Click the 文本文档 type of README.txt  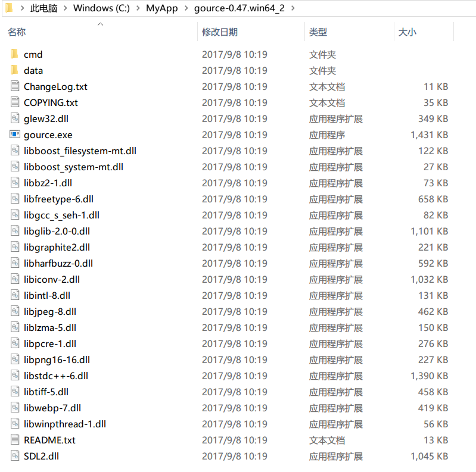[327, 440]
